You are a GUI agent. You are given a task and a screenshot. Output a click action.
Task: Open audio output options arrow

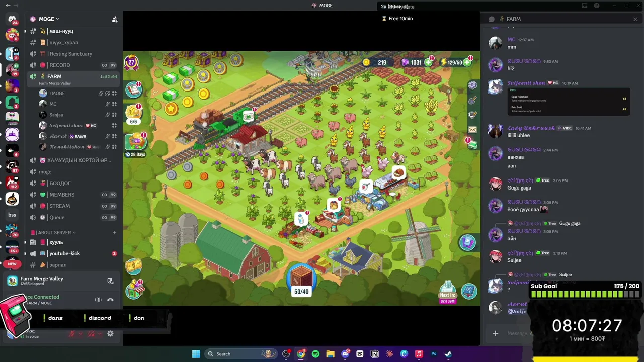[99, 333]
